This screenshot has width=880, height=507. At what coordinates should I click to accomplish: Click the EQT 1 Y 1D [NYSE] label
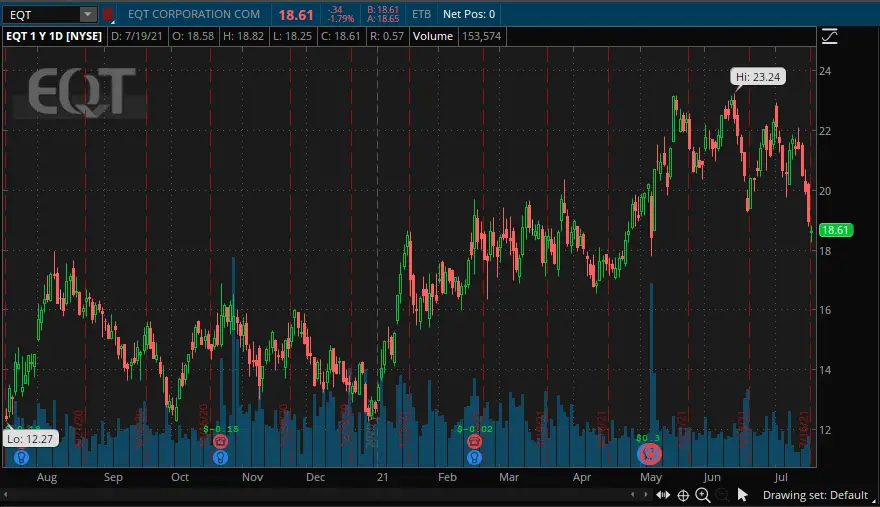(54, 36)
